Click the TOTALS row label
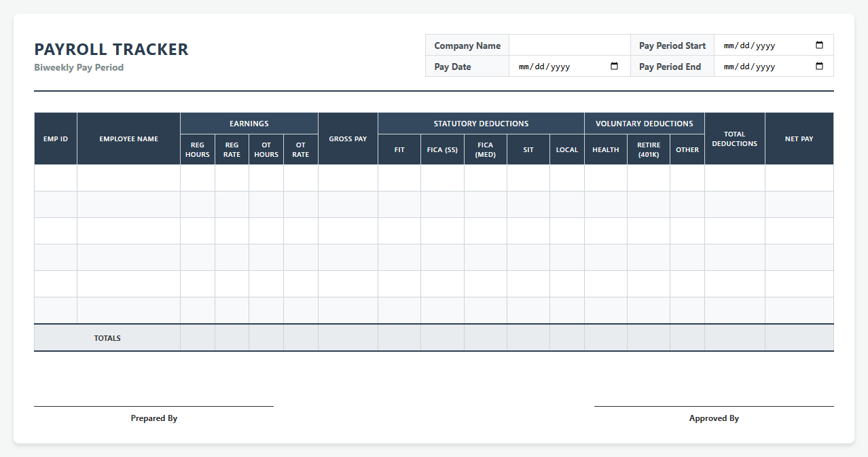 tap(107, 338)
